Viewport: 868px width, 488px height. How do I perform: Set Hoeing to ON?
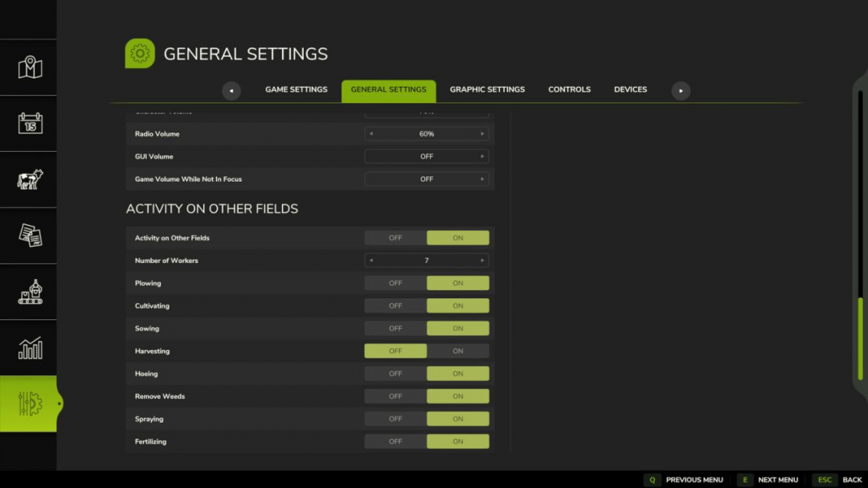pyautogui.click(x=458, y=374)
